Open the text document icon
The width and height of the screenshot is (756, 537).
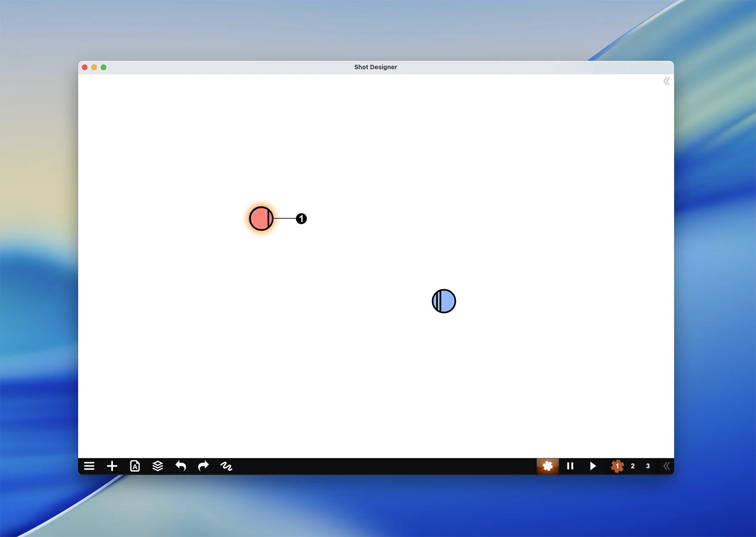135,466
